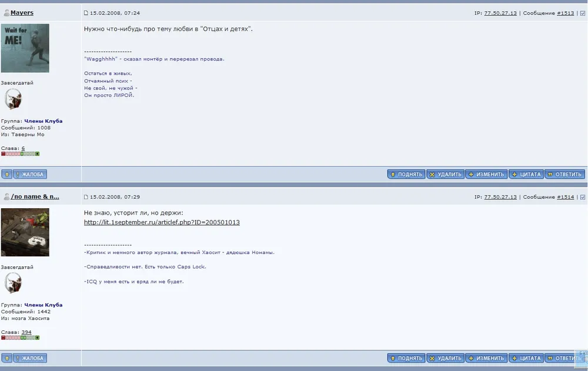The image size is (588, 371).
Task: Click the post document icon beside 07:29 timestamp
Action: point(86,197)
